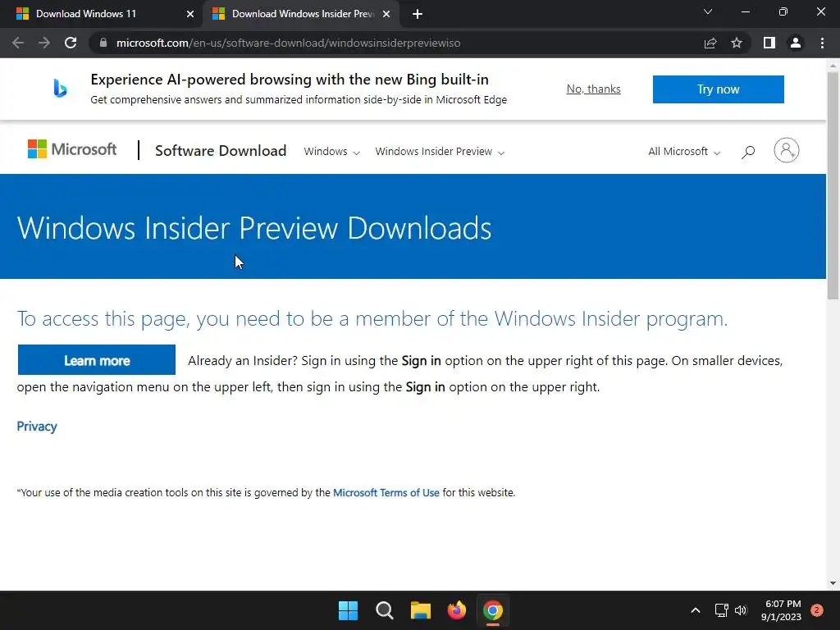
Task: Open the notification badge showing 2
Action: point(817,610)
